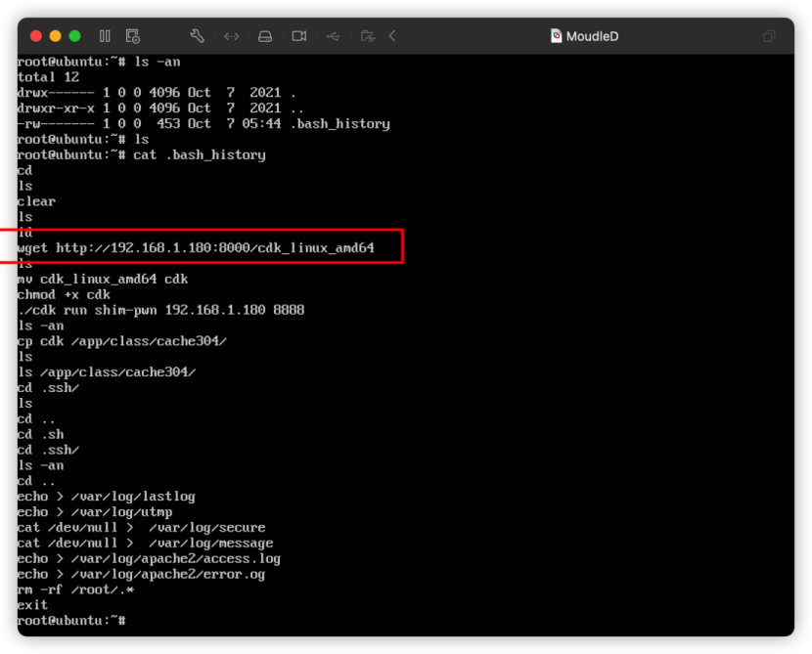Viewport: 812px width, 654px height.
Task: Collapse toolbar with the left chevron
Action: click(392, 36)
